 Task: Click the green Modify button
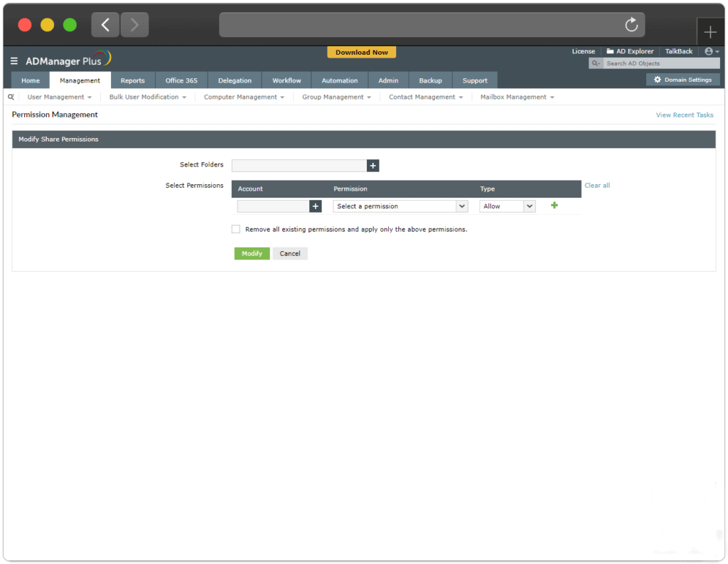pyautogui.click(x=252, y=254)
